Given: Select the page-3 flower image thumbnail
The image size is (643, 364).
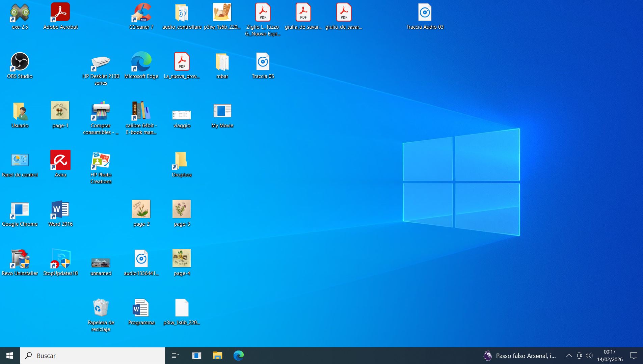Looking at the screenshot, I should click(x=182, y=209).
